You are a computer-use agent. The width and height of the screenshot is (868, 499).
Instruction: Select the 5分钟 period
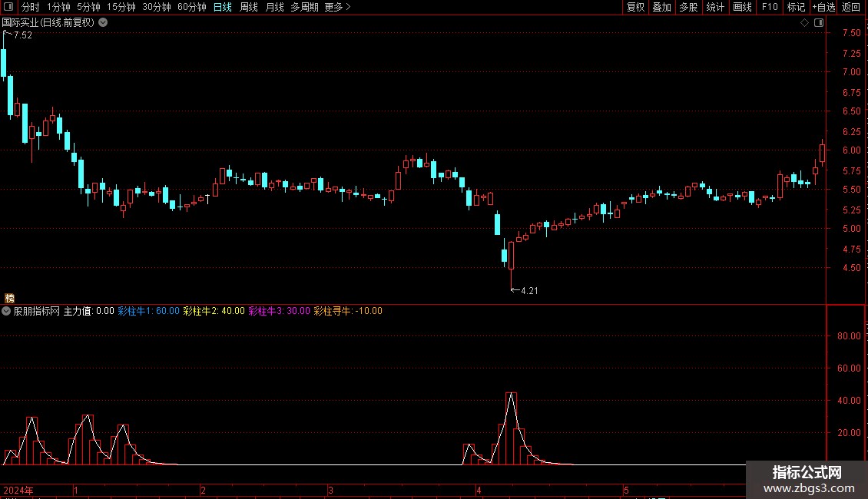(88, 7)
